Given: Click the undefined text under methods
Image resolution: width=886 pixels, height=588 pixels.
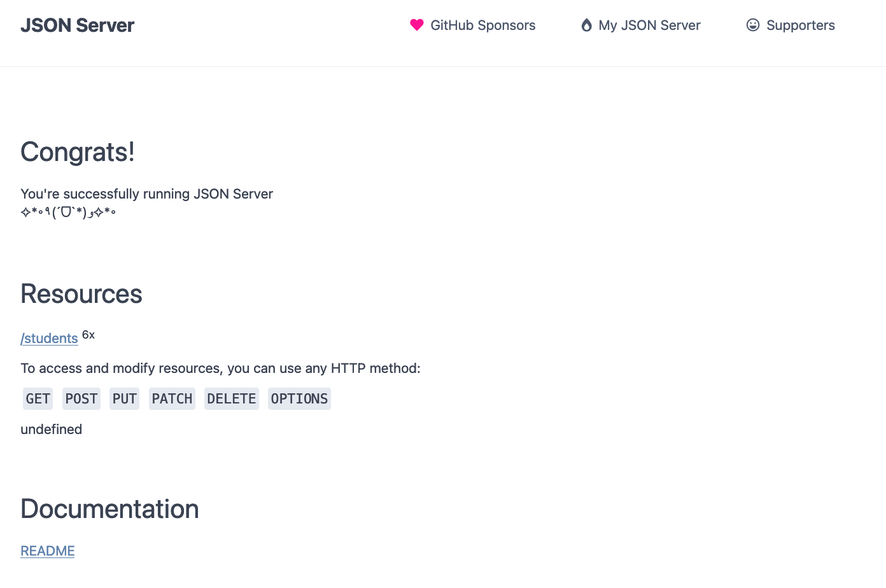Looking at the screenshot, I should (x=52, y=430).
